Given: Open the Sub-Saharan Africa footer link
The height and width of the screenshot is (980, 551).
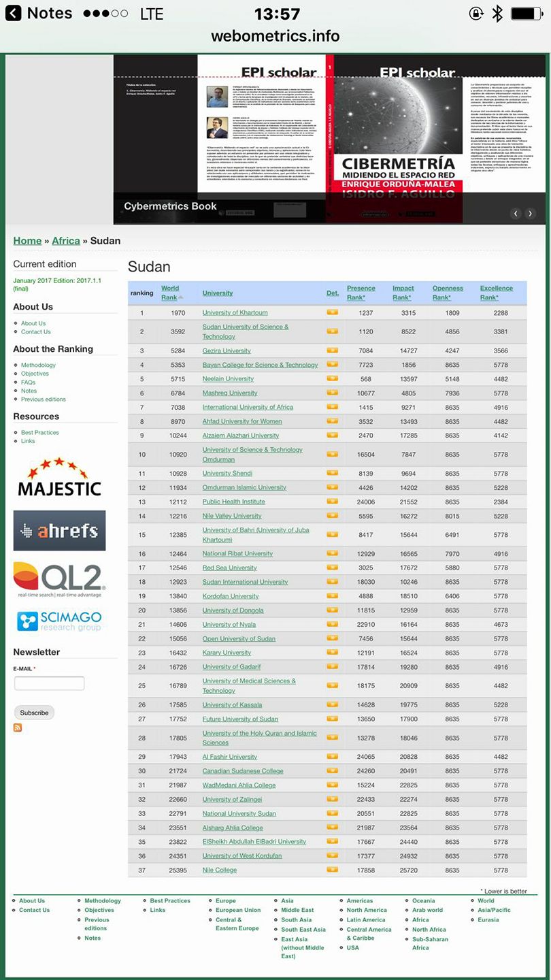Looking at the screenshot, I should pyautogui.click(x=430, y=943).
